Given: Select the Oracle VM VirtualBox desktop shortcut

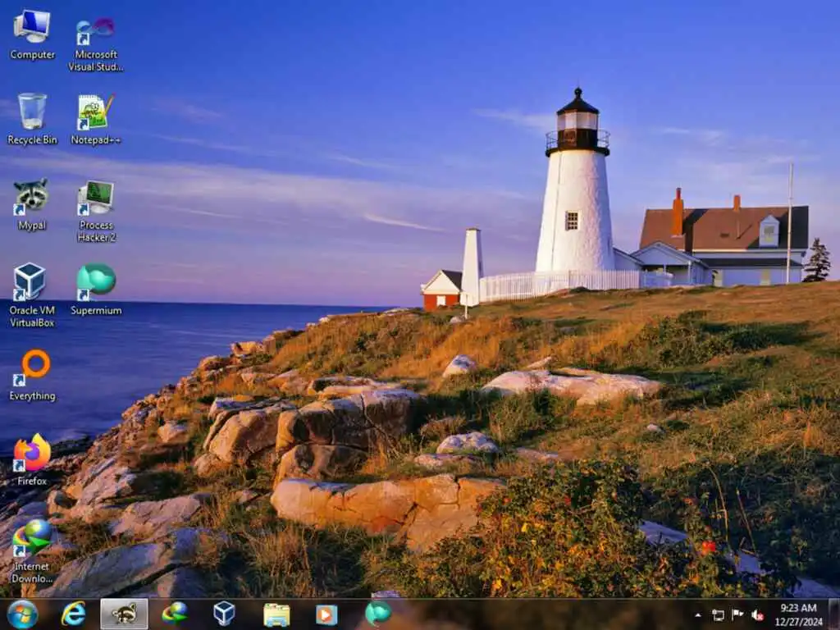Looking at the screenshot, I should [x=32, y=294].
